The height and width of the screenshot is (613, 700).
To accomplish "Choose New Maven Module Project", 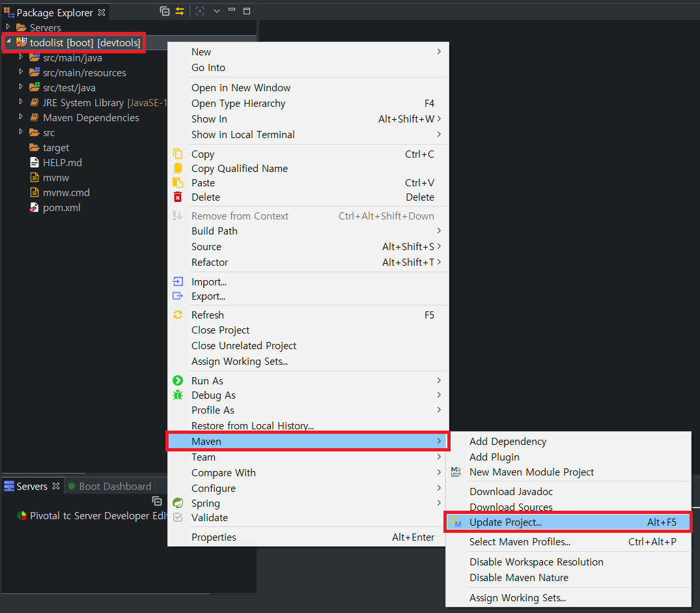I will tap(568, 472).
